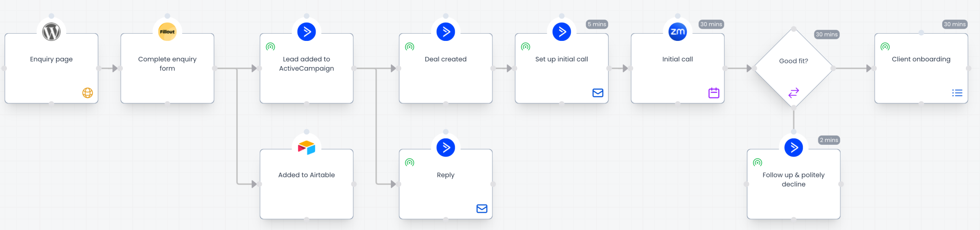Click the purple calendar icon on Initial call
This screenshot has width=980, height=230.
(x=714, y=93)
